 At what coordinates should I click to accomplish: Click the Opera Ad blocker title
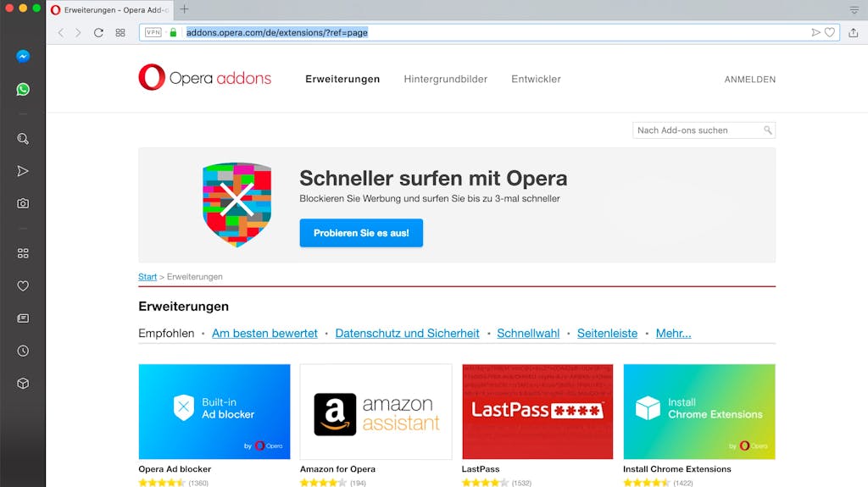tap(175, 468)
